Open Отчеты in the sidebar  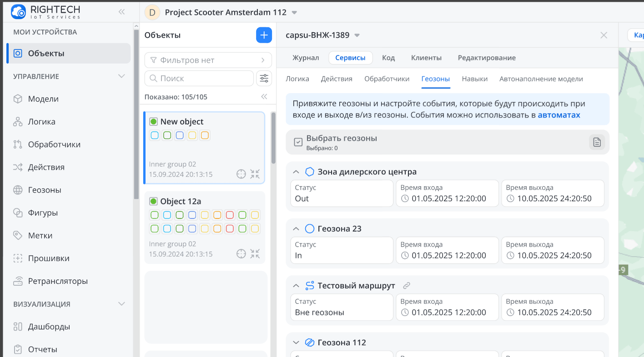pos(43,349)
